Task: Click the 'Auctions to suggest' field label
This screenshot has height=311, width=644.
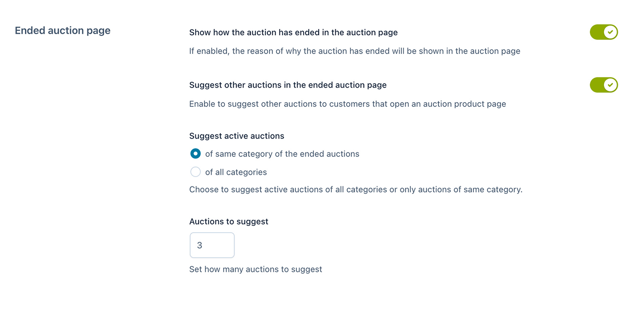Action: (228, 222)
